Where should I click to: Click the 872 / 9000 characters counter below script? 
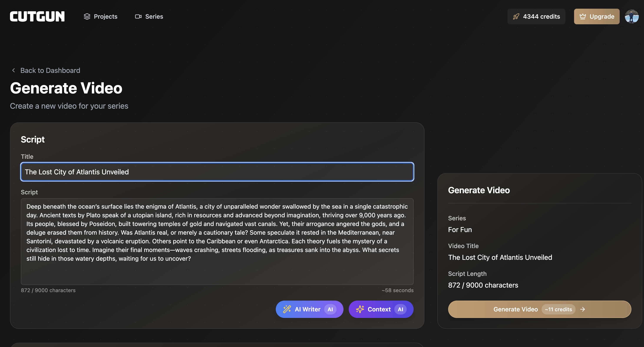tap(48, 290)
